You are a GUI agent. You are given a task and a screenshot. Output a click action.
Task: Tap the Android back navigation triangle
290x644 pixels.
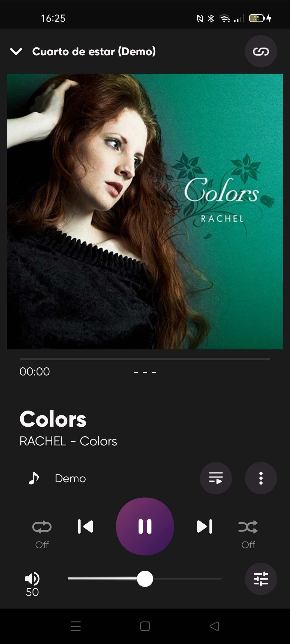pos(214,626)
